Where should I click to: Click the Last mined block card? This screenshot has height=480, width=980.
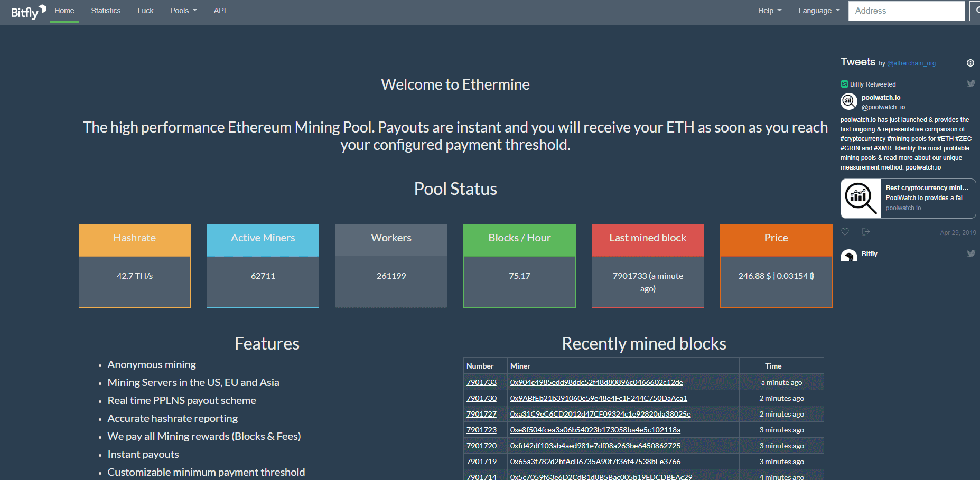(648, 266)
